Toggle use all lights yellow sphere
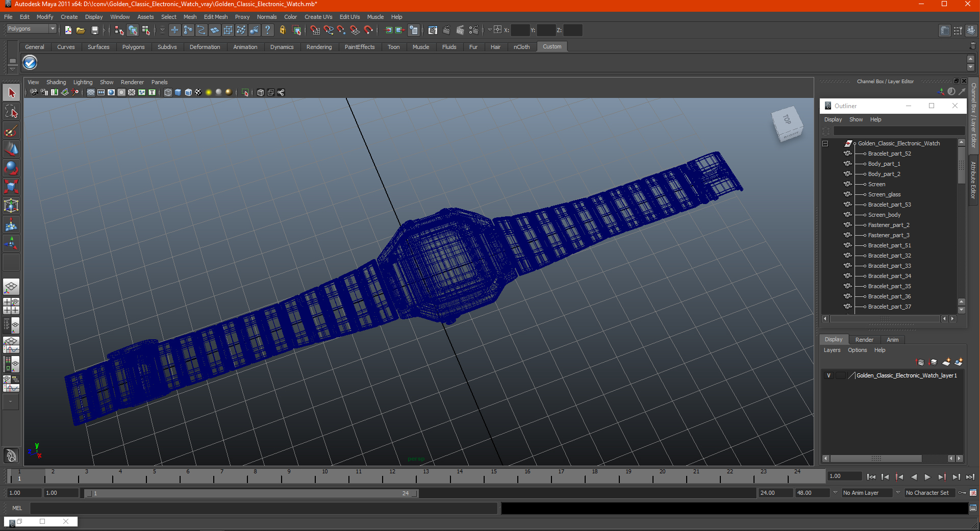This screenshot has width=980, height=531. pos(209,92)
